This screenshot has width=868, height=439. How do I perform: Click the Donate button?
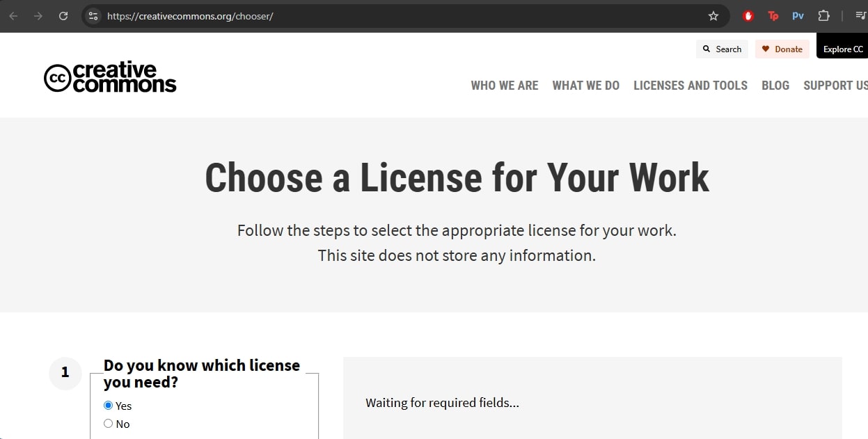(x=782, y=49)
